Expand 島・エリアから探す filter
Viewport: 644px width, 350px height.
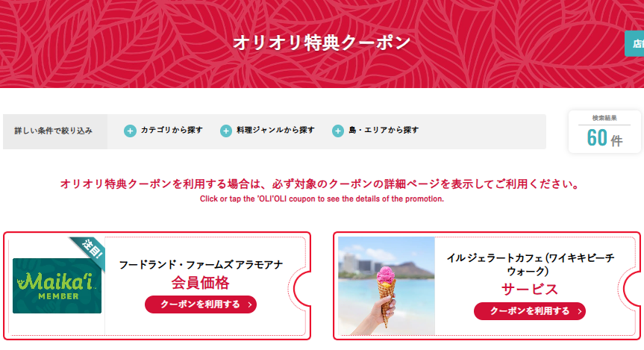pos(375,131)
